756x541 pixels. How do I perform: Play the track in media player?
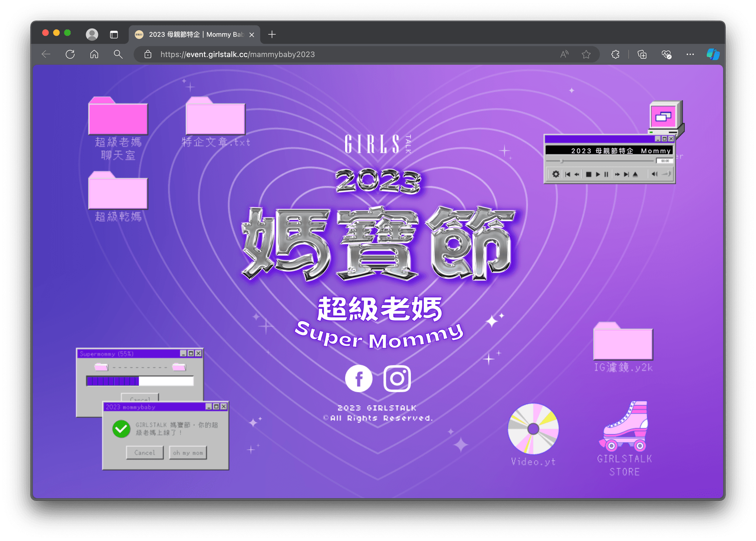598,174
